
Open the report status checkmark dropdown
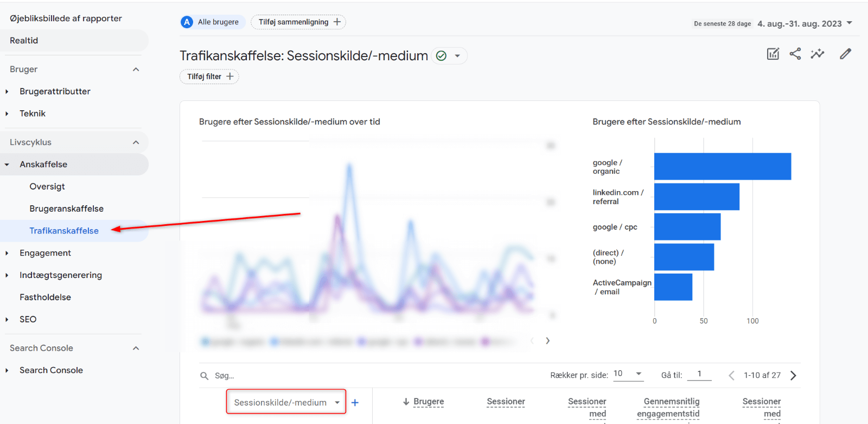449,56
